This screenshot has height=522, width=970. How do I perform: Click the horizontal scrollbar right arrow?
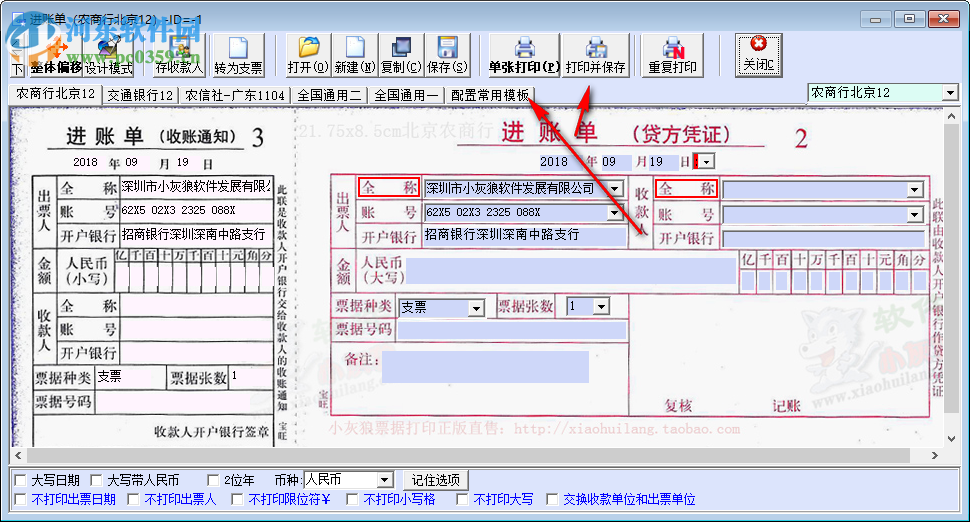pos(934,455)
